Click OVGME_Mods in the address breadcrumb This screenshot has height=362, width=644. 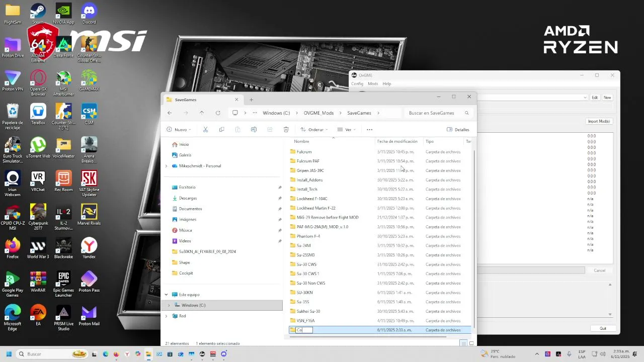click(x=318, y=113)
